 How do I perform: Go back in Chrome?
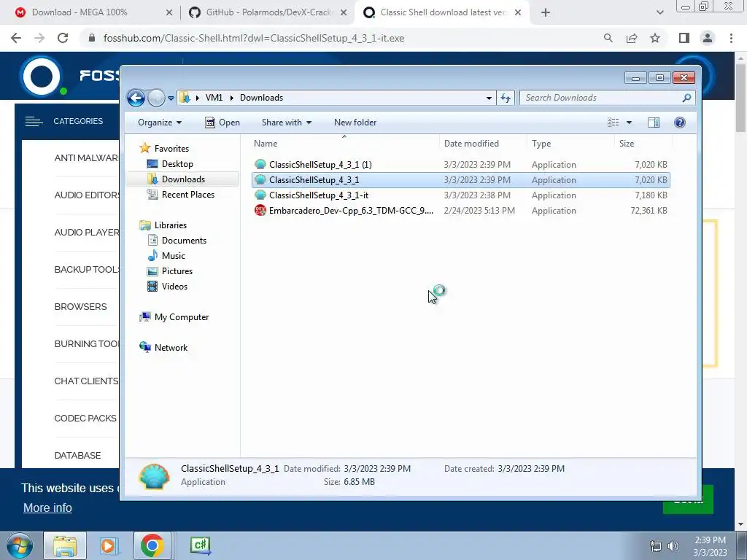pos(16,38)
